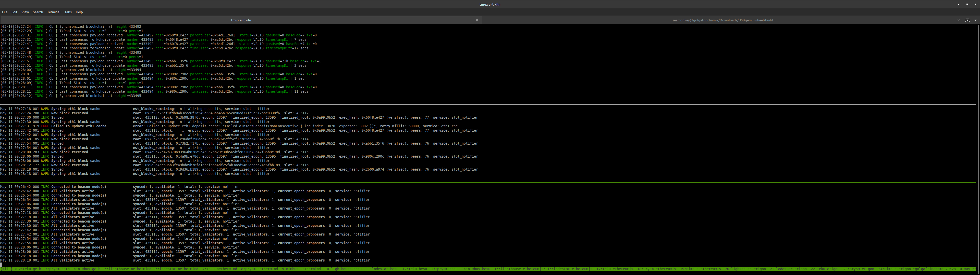Open the Terminal menu
980x275 pixels.
tap(54, 12)
